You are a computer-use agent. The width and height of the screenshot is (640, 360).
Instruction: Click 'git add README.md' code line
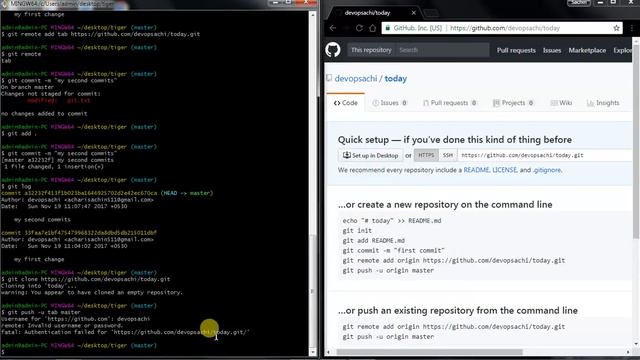(x=373, y=240)
